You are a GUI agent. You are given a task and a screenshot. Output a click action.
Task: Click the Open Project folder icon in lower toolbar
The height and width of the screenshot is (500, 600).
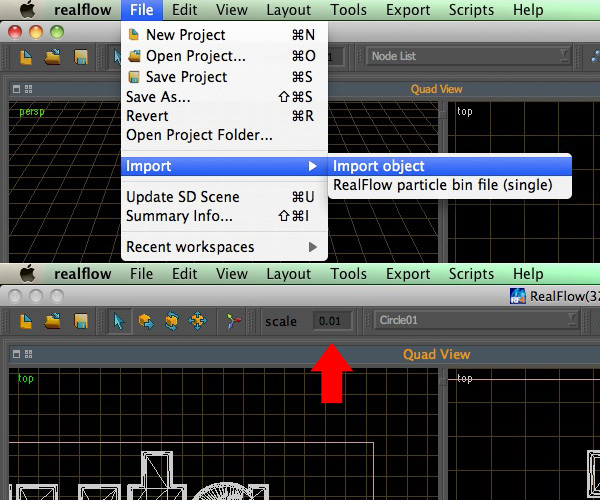[x=52, y=321]
